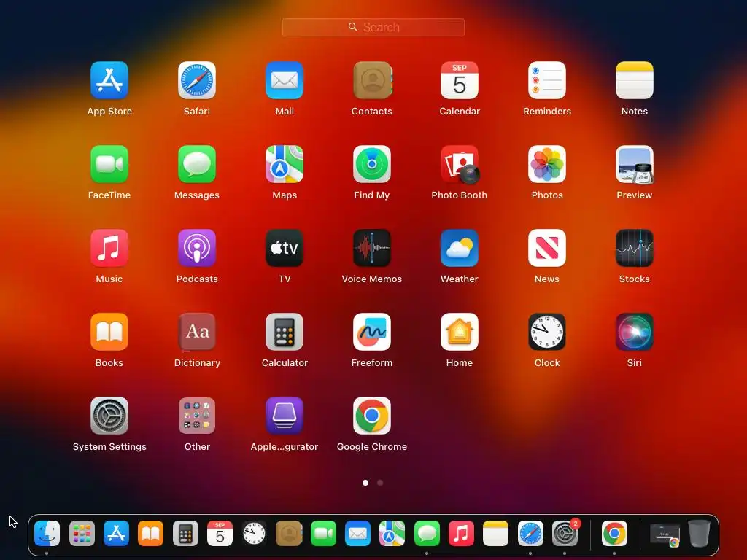Image resolution: width=747 pixels, height=560 pixels.
Task: Launch the Freeform app
Action: tap(372, 332)
